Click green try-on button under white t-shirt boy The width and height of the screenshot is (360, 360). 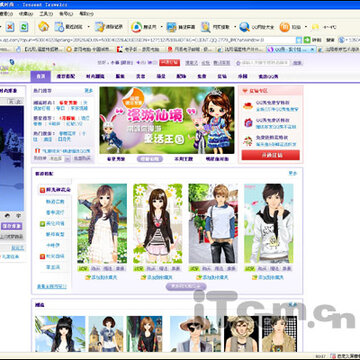194,269
